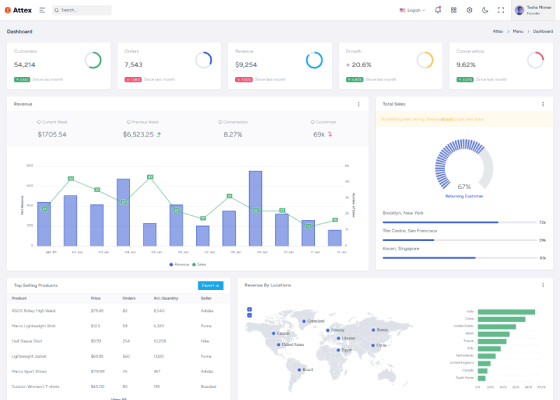
Task: Open the theme settings gear
Action: coord(469,10)
